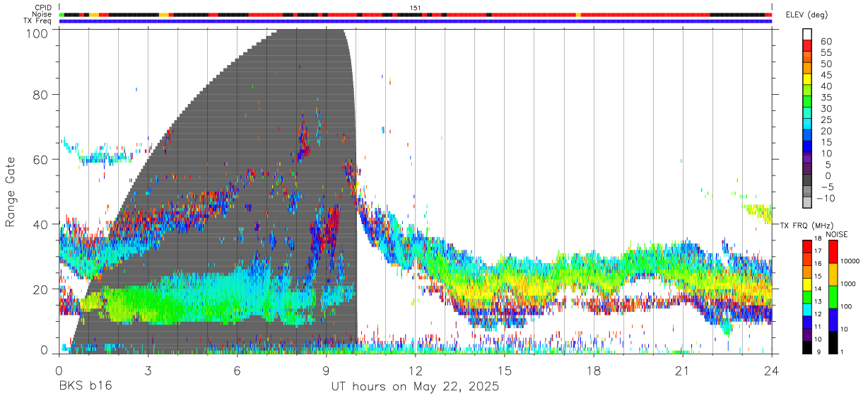
Task: Click elevation colorbar label "45"
Action: click(x=826, y=75)
